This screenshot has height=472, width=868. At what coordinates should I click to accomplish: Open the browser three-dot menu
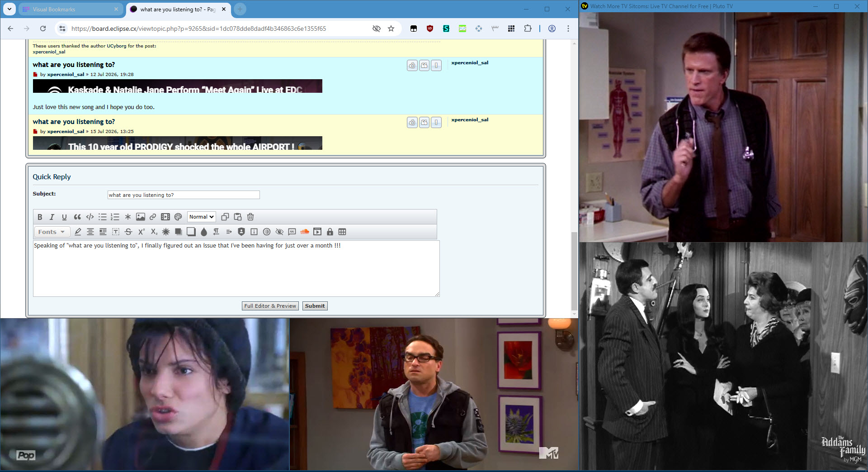[568, 29]
